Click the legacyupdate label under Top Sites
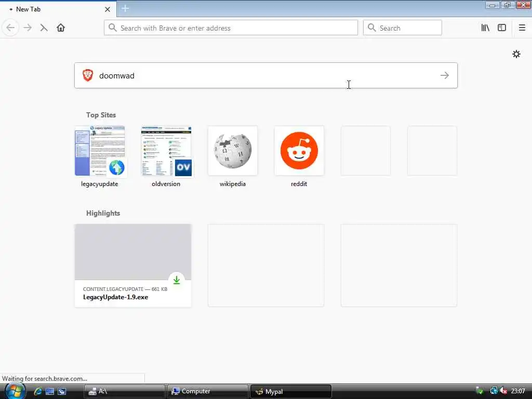 click(99, 184)
